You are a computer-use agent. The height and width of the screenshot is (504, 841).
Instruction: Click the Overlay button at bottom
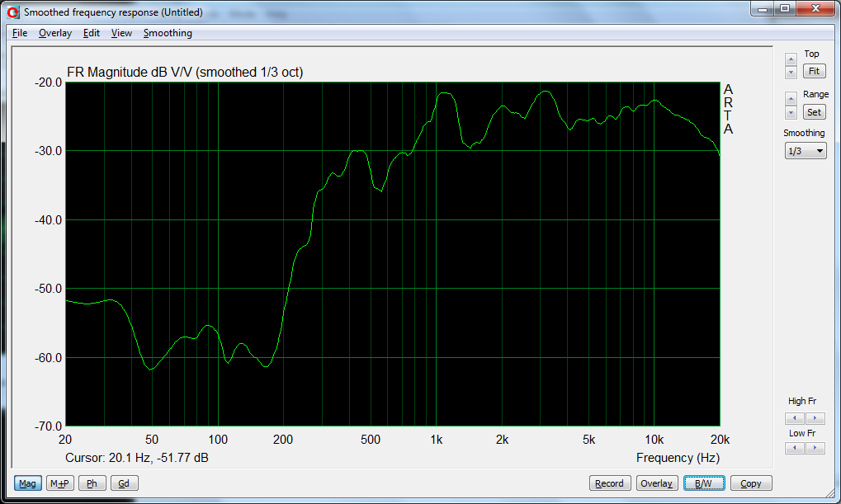[656, 483]
